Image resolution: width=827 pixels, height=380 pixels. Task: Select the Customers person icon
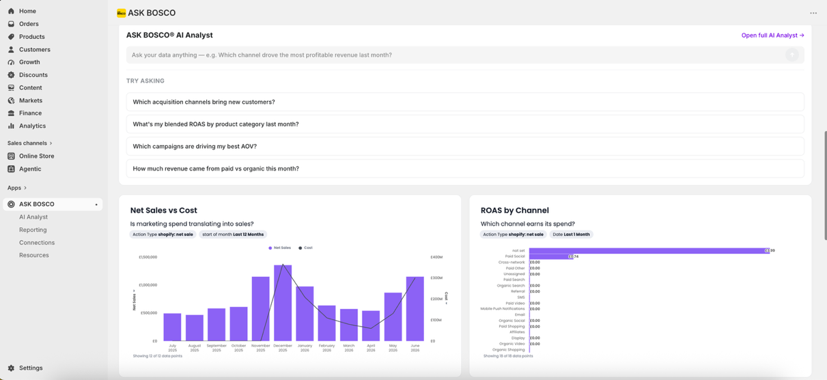(x=11, y=49)
